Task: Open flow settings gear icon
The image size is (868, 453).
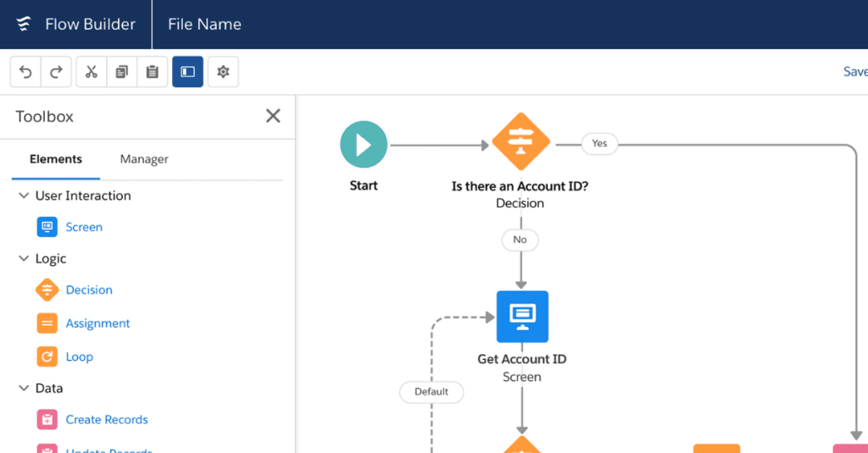Action: pyautogui.click(x=223, y=72)
